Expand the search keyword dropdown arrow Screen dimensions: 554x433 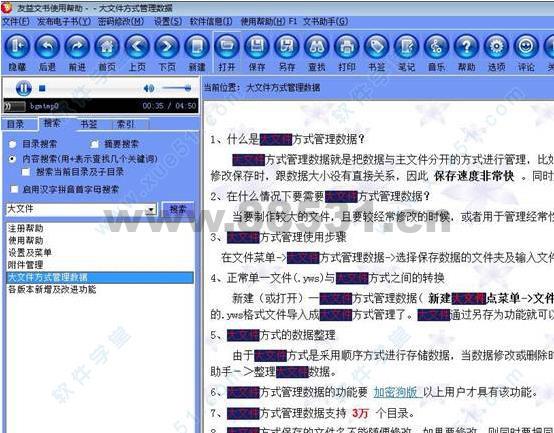(151, 210)
